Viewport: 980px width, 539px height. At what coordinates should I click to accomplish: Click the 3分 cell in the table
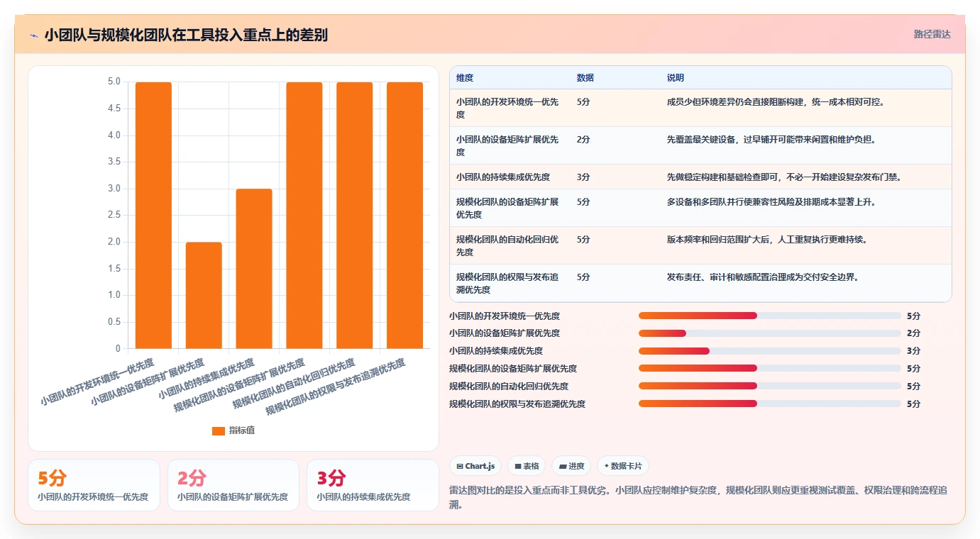tap(583, 177)
